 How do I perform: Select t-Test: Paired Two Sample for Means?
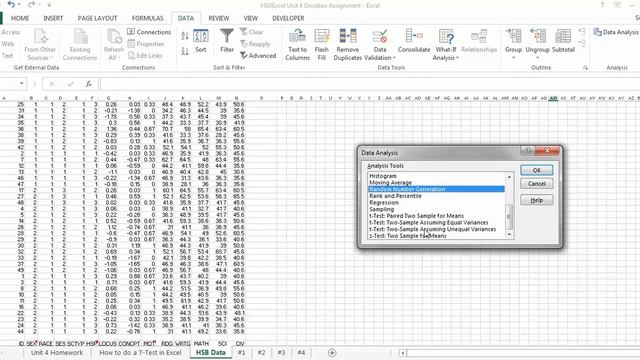[x=436, y=216]
